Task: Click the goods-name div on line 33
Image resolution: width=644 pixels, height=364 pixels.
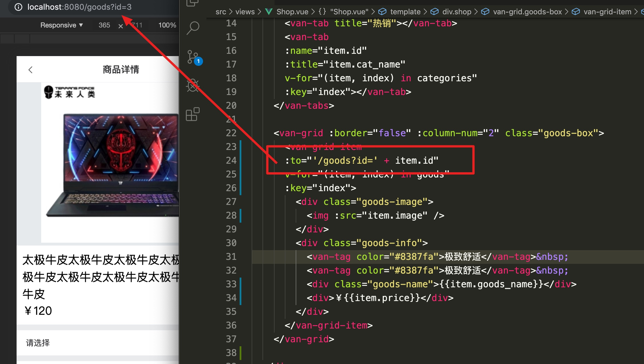Action: click(442, 284)
